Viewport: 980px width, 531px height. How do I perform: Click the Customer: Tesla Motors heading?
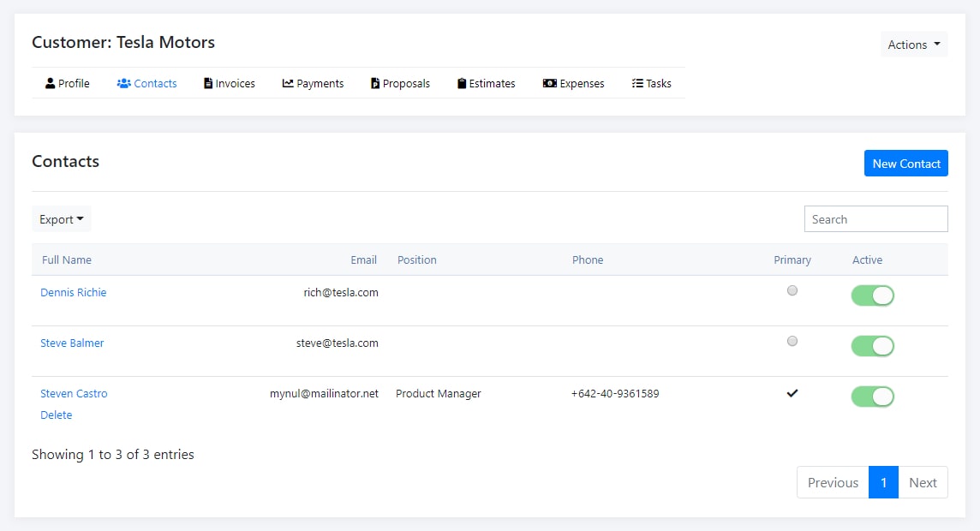click(x=123, y=42)
